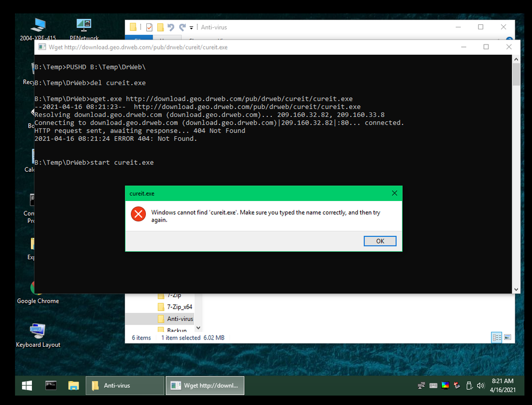The image size is (532, 405).
Task: Click the '6 items' status bar text
Action: tap(141, 338)
